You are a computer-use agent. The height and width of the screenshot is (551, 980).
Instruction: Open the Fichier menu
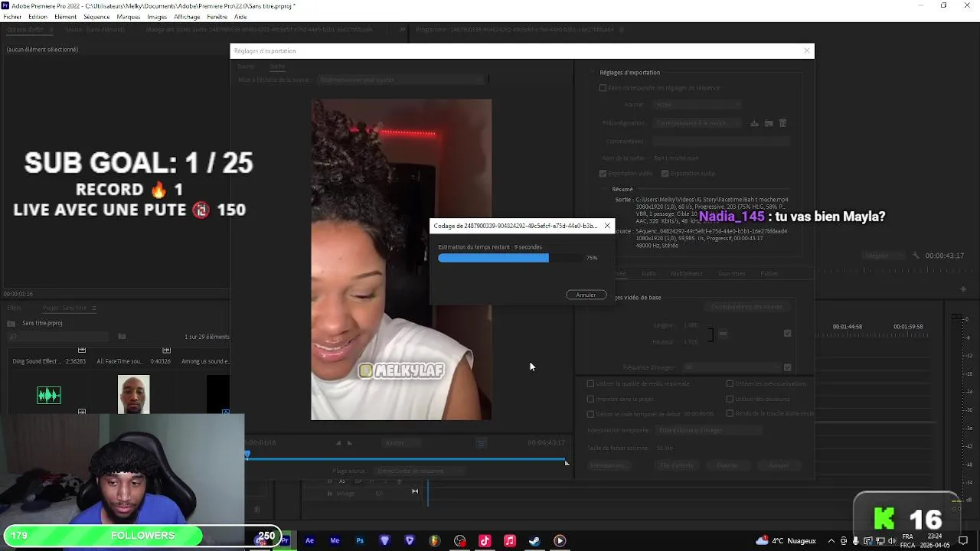[12, 17]
